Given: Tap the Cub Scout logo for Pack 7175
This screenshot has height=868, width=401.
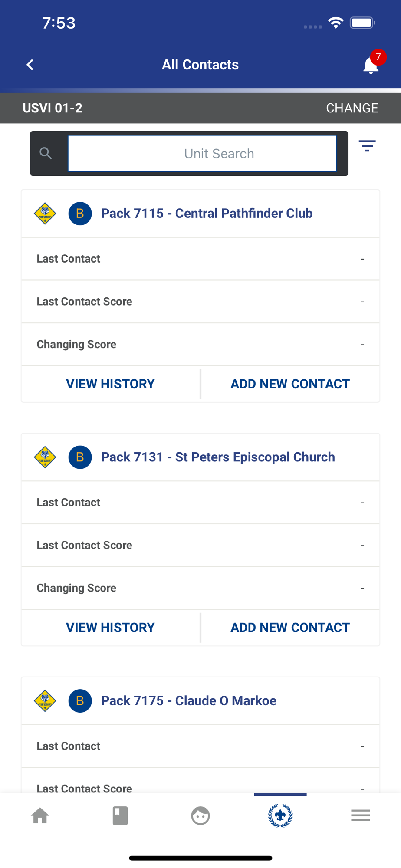Looking at the screenshot, I should click(45, 701).
